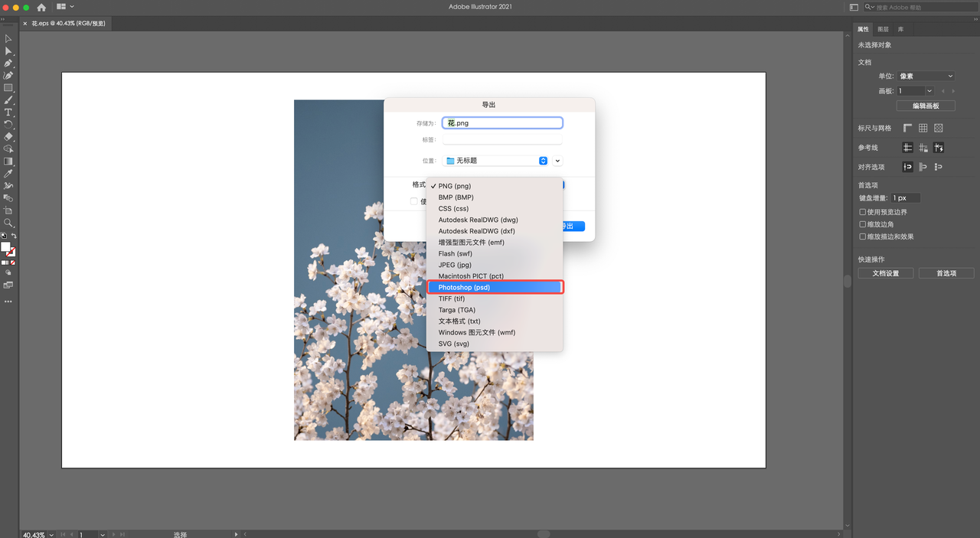Select the Direct Selection tool

tap(8, 51)
